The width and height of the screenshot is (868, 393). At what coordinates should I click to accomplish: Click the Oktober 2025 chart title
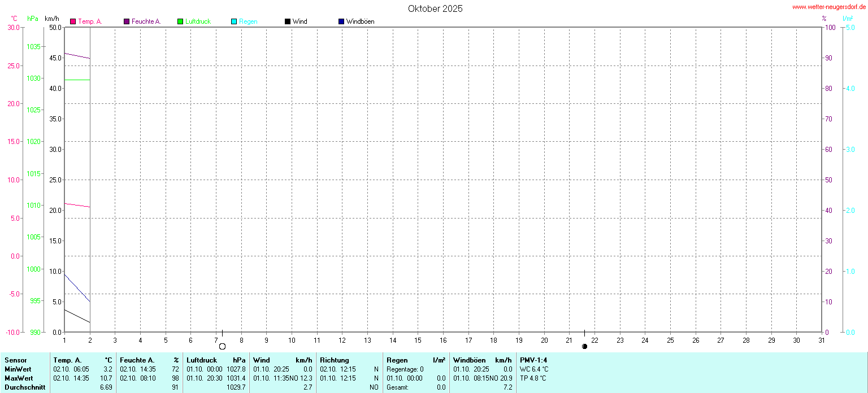pos(435,8)
